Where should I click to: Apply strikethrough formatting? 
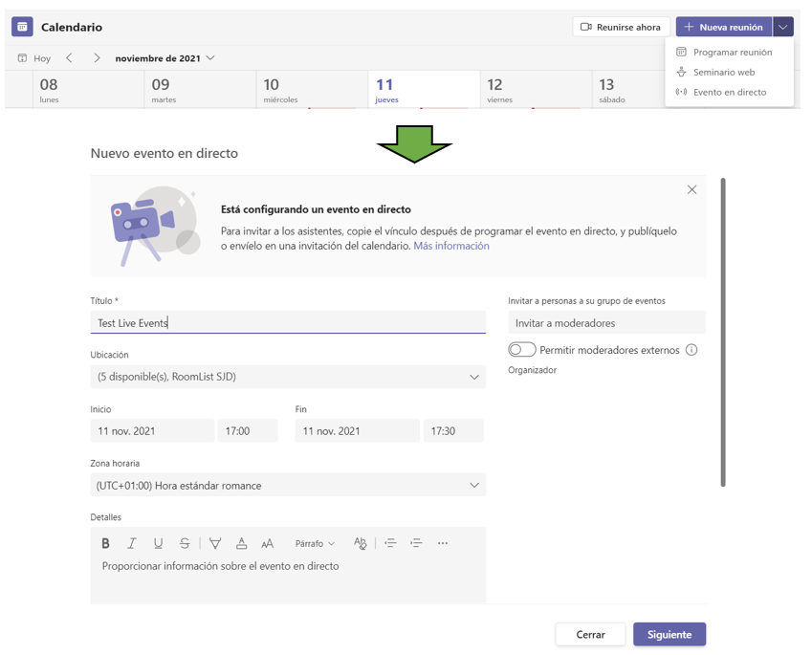[x=185, y=543]
